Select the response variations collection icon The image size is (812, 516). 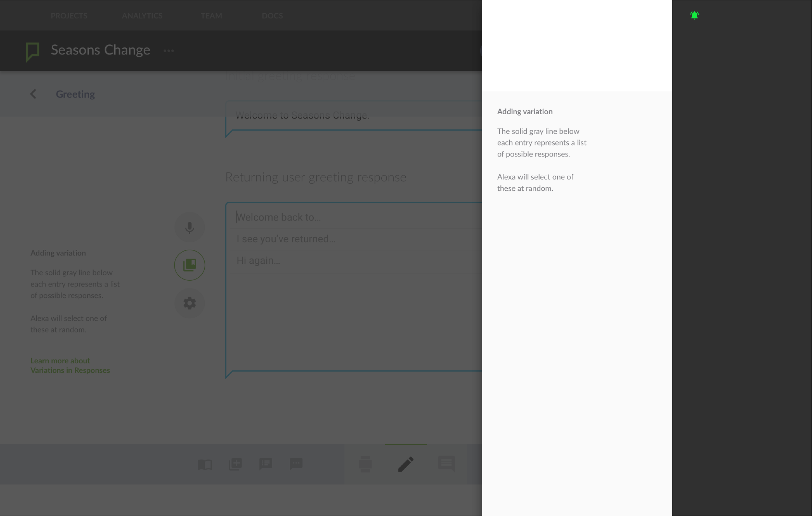coord(189,265)
